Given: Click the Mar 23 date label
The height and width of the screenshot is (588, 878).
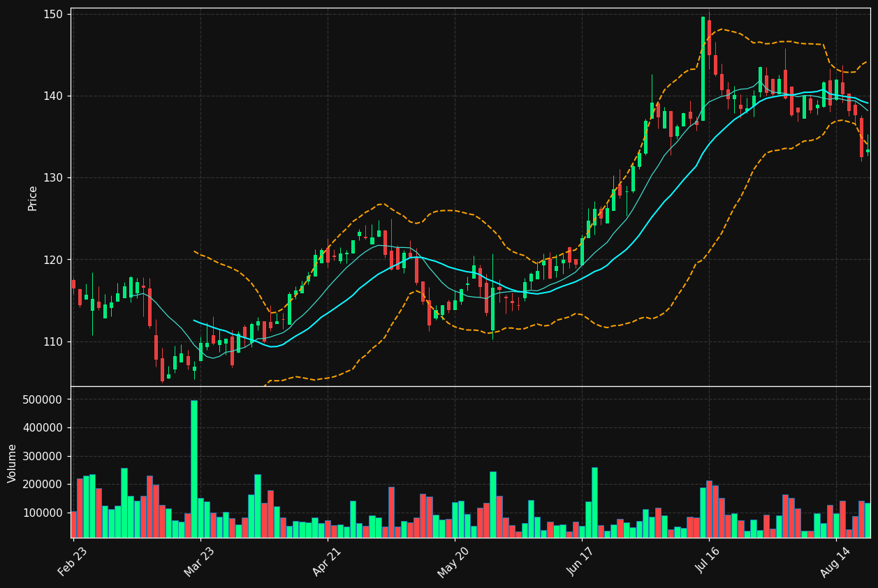Looking at the screenshot, I should point(200,561).
